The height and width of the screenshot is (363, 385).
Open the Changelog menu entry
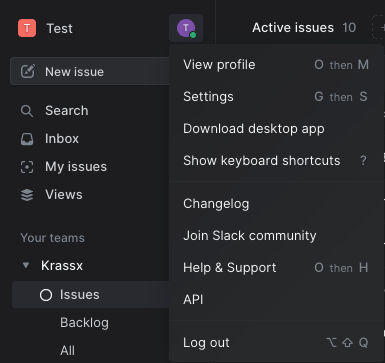point(276,204)
